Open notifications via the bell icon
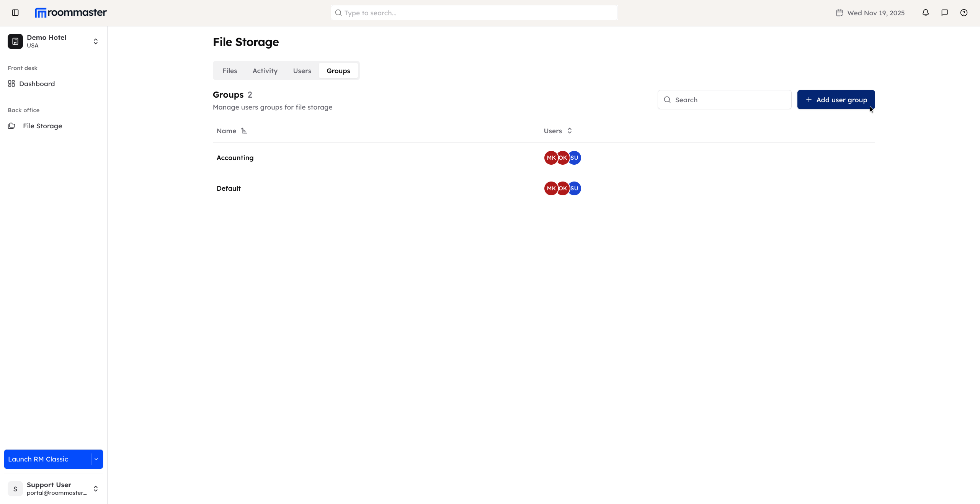This screenshot has height=504, width=980. 925,12
